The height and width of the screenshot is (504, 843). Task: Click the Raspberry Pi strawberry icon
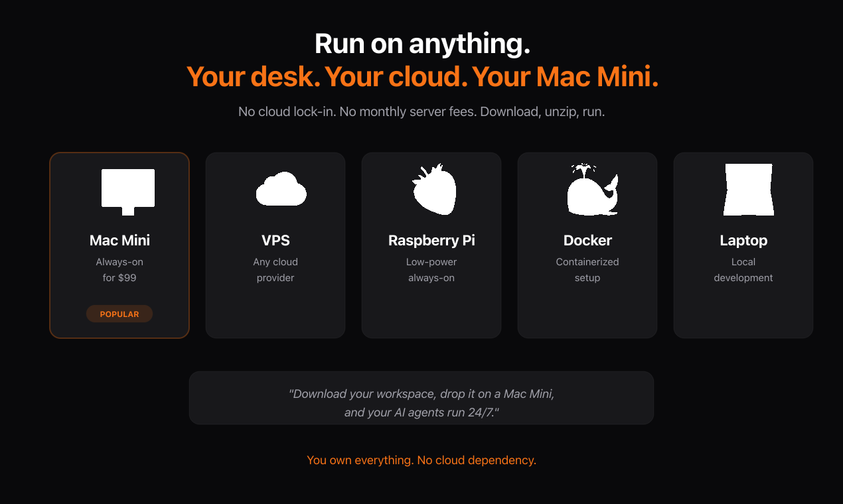point(434,189)
